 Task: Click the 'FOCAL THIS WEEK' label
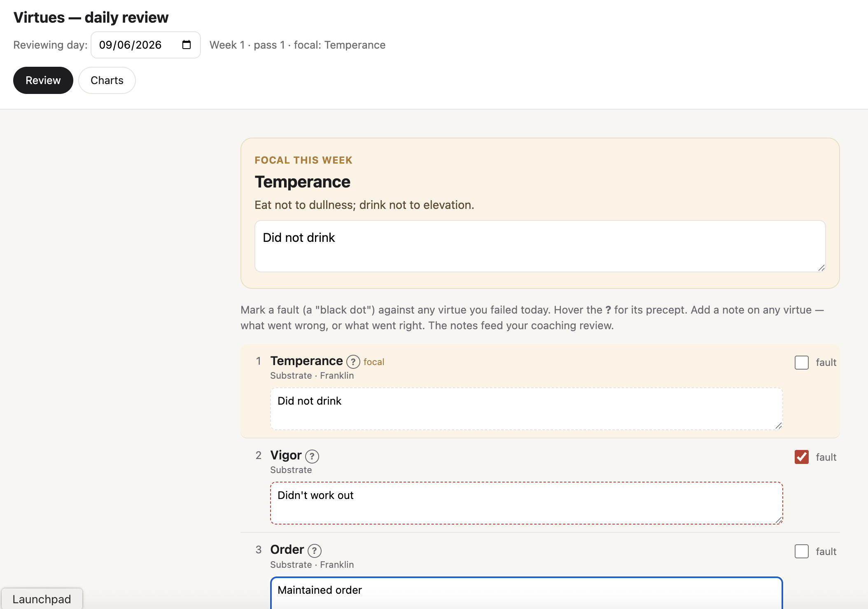303,160
